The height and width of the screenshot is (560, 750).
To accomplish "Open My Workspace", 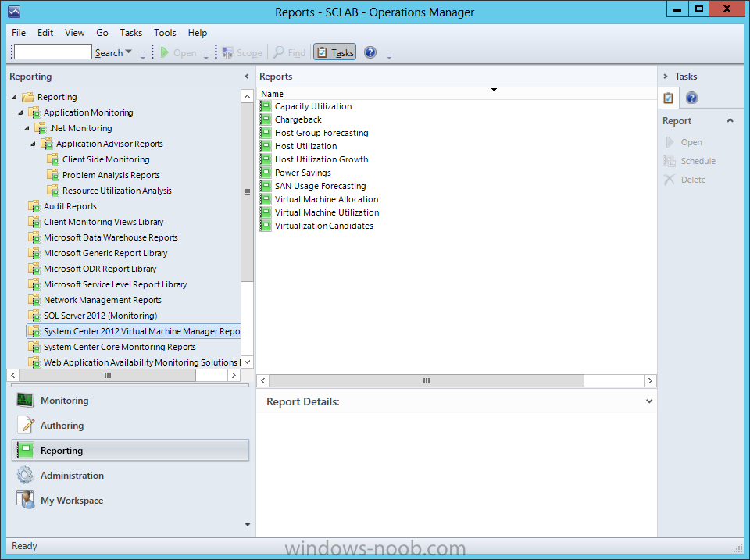I will pyautogui.click(x=130, y=500).
